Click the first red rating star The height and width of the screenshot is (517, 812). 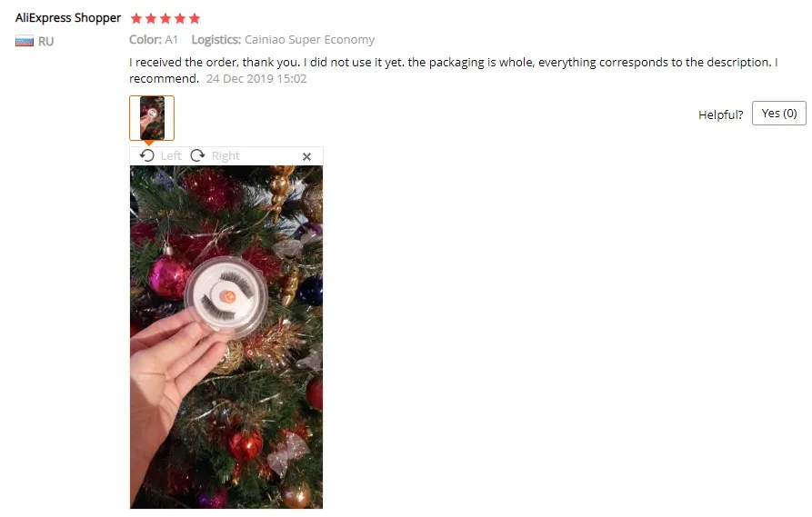tap(136, 19)
